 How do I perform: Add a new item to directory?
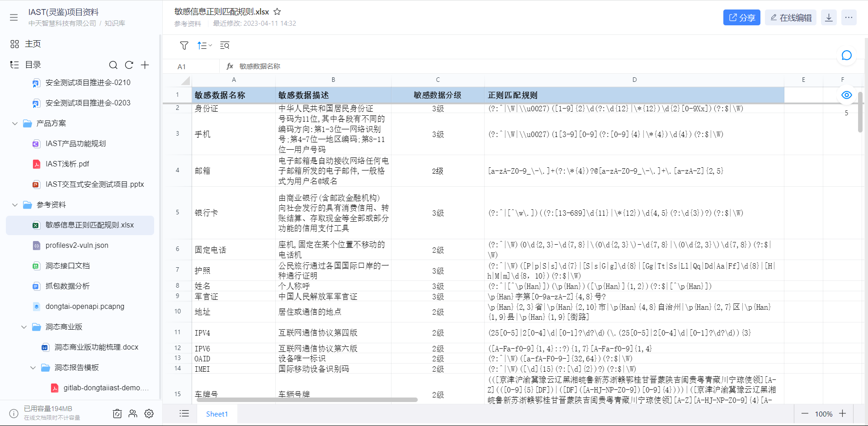tap(145, 65)
